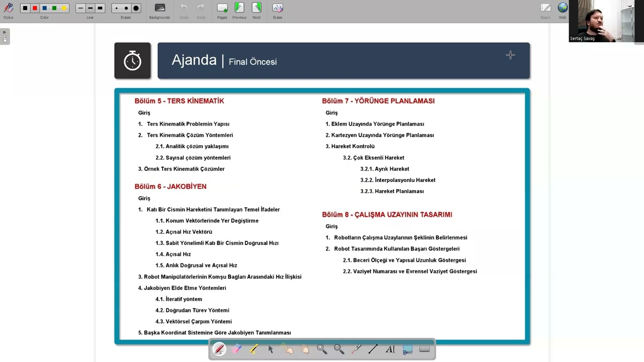
Task: Open the Pages button to add a page
Action: coord(222,11)
